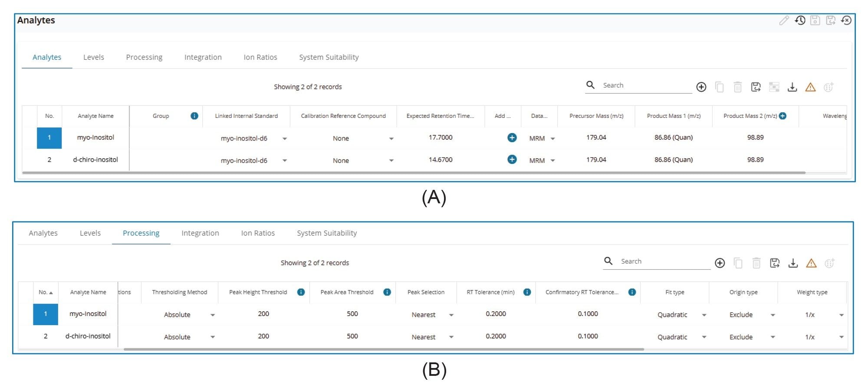
Task: Click the magnifier search icon in the Processing toolbar
Action: tap(608, 261)
